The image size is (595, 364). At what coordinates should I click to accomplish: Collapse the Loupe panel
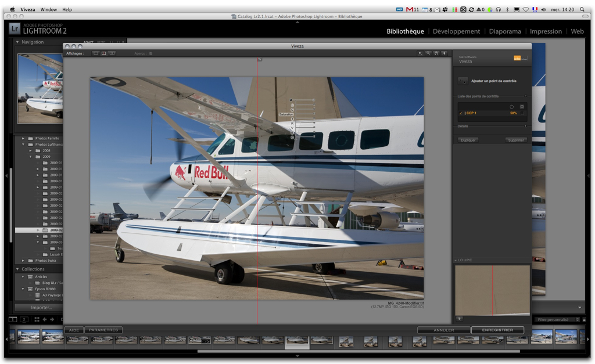[456, 261]
